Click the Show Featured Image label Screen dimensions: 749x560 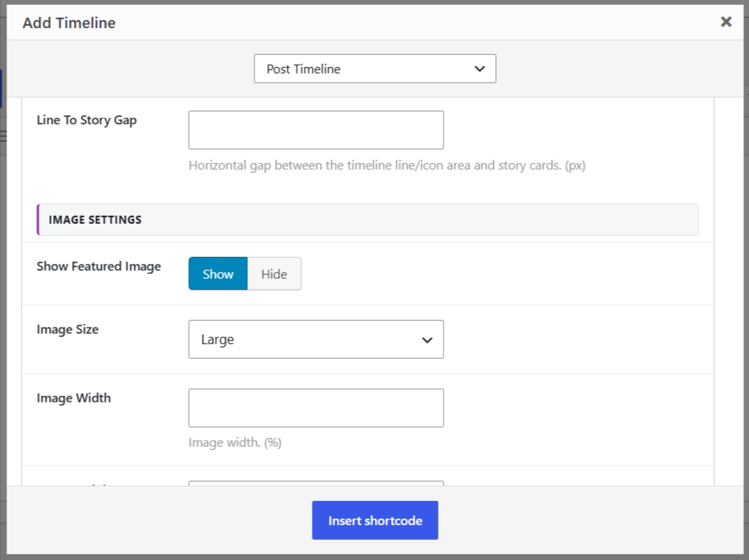(x=99, y=266)
